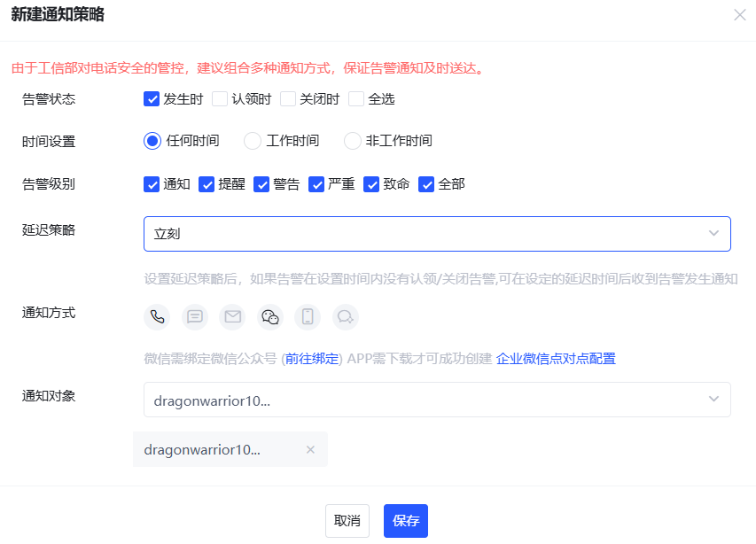Click the 保存 button
The height and width of the screenshot is (544, 756).
406,521
